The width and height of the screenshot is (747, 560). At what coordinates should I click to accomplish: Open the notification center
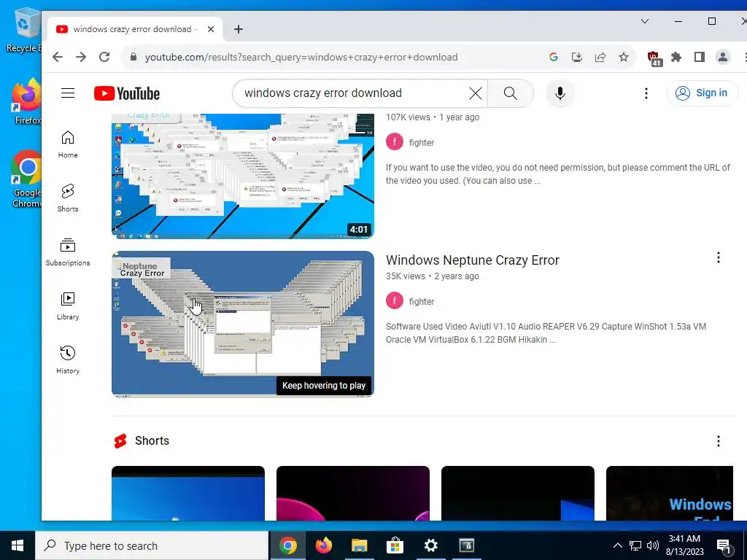724,546
